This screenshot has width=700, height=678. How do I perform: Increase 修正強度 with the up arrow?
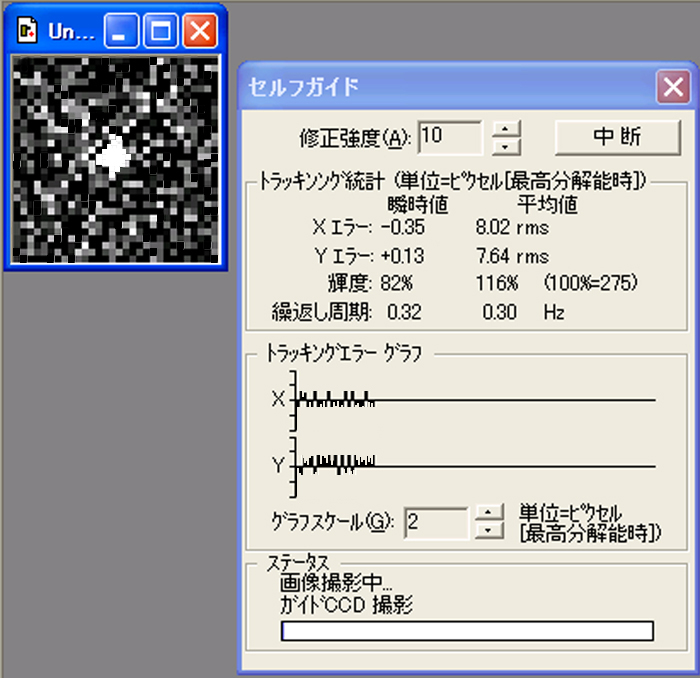tap(506, 129)
